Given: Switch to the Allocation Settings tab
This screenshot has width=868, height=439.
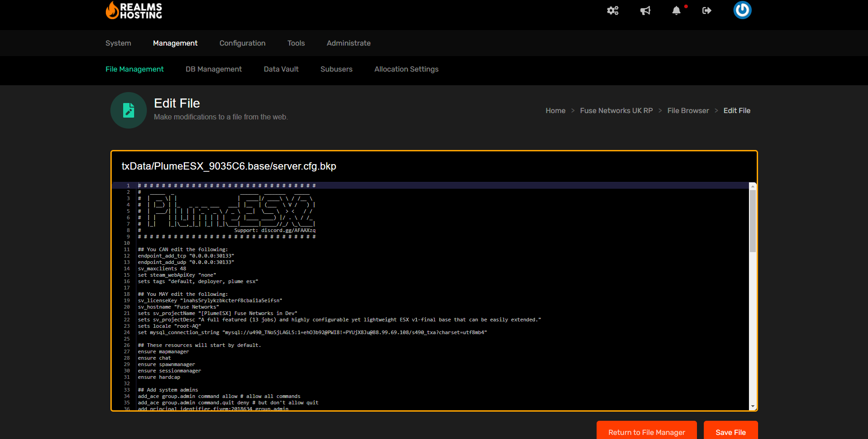Looking at the screenshot, I should (406, 69).
